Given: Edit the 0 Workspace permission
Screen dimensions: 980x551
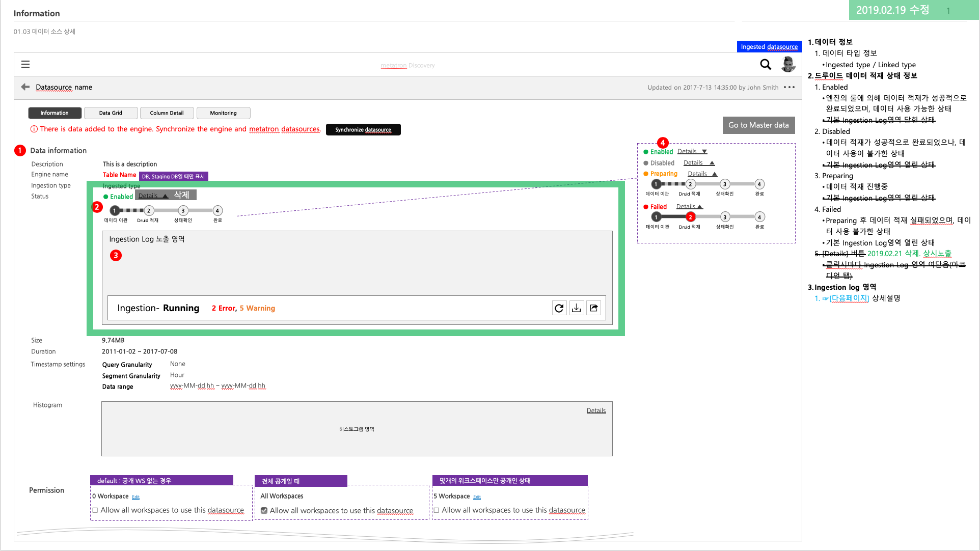Looking at the screenshot, I should (135, 497).
